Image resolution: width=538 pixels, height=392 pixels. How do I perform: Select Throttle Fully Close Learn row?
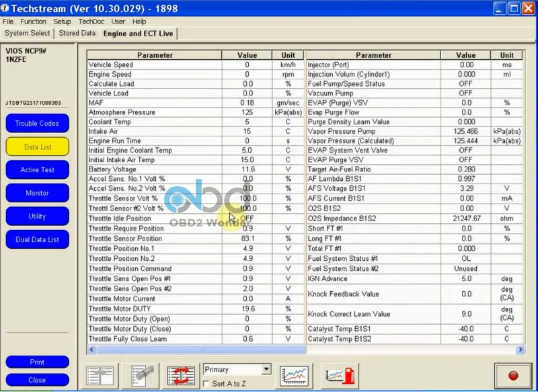(x=196, y=339)
